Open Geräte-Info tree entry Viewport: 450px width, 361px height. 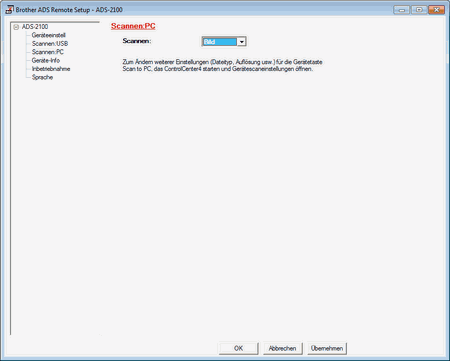click(46, 60)
